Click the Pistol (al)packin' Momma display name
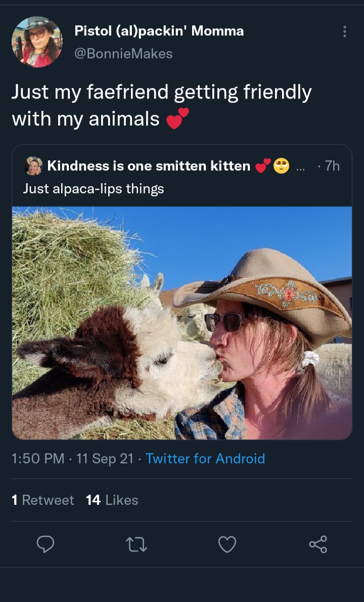 click(159, 31)
